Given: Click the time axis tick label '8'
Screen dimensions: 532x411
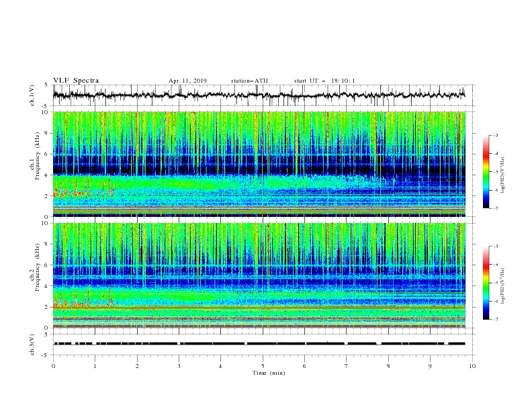Looking at the screenshot, I should point(388,366).
